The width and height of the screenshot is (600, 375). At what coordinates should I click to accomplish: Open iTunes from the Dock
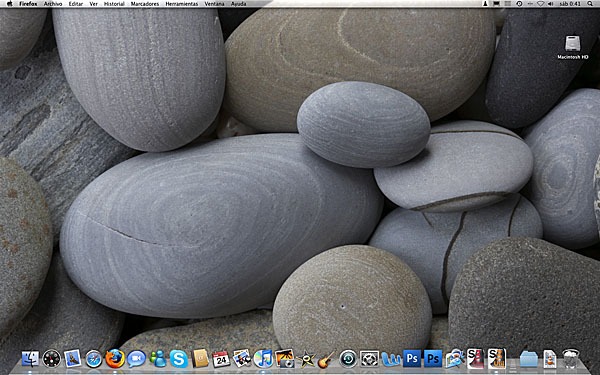click(263, 359)
